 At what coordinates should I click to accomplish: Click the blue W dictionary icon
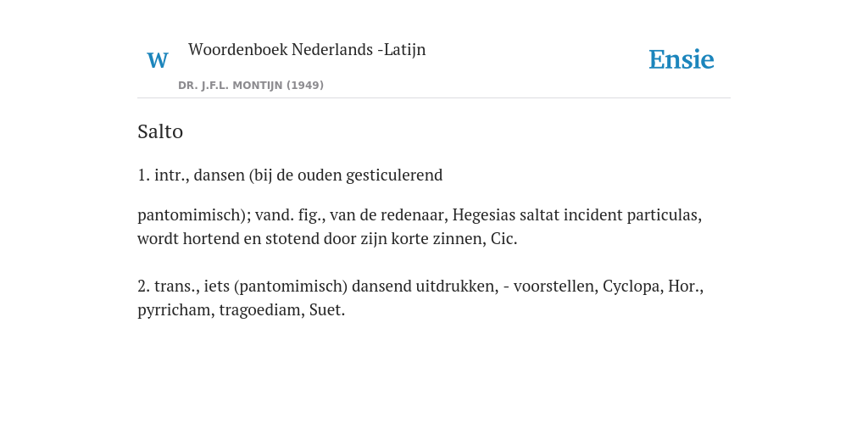point(157,60)
